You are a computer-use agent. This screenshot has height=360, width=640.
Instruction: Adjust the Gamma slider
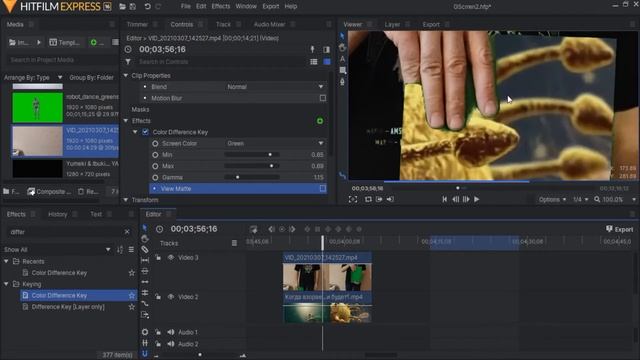pyautogui.click(x=252, y=178)
